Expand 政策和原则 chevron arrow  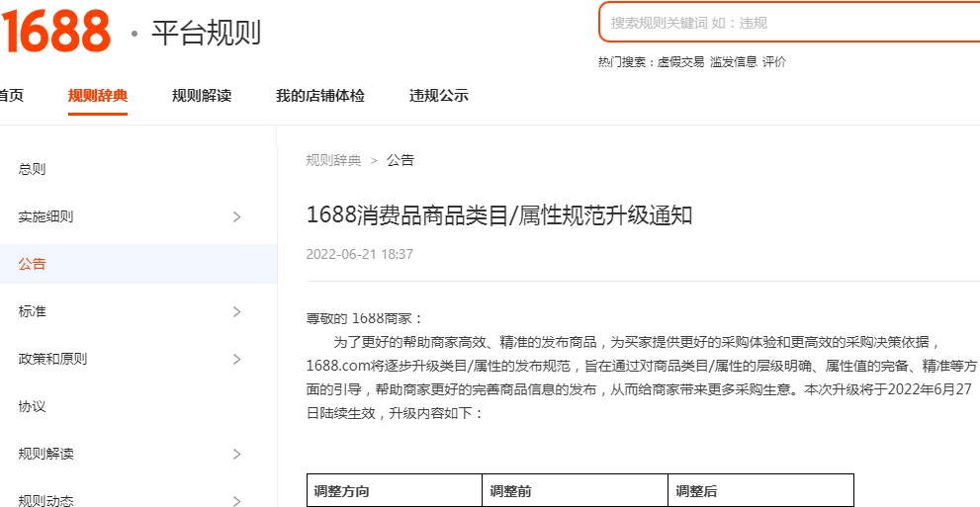click(237, 359)
